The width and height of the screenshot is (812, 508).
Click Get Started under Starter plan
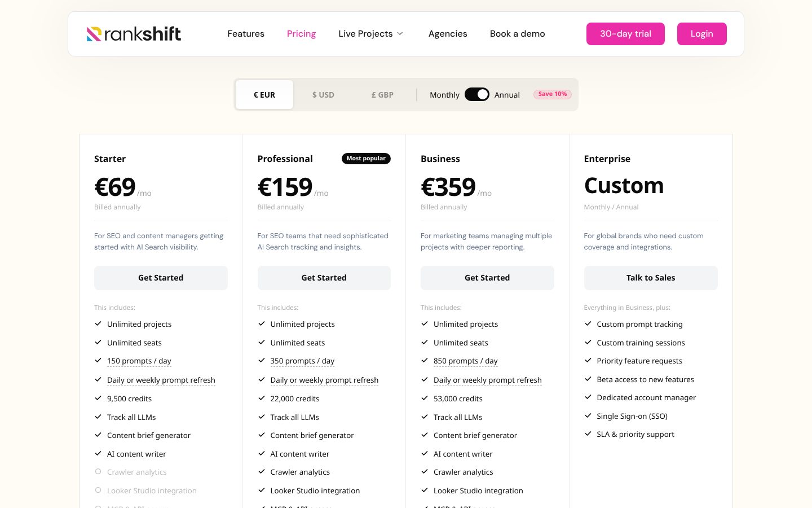(x=161, y=278)
